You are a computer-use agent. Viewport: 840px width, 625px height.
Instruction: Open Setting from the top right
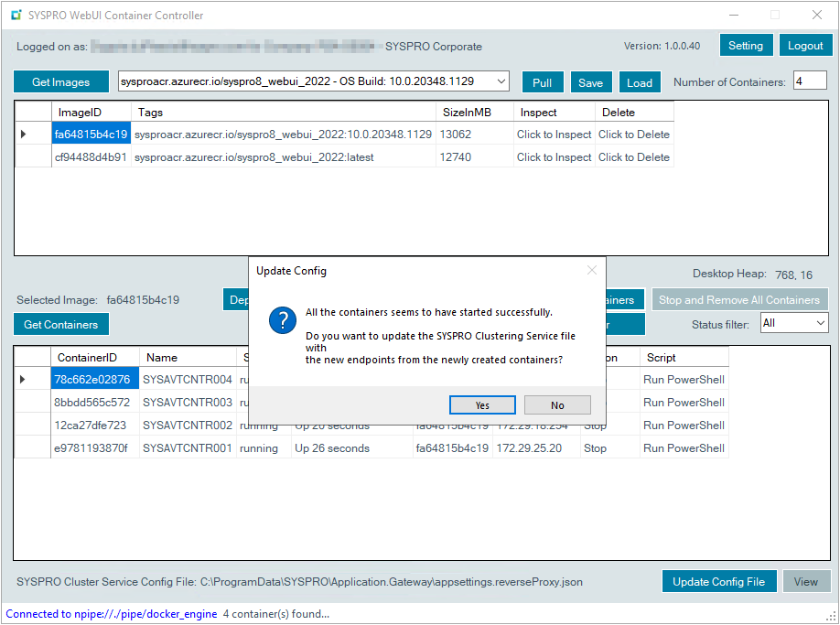[x=746, y=46]
